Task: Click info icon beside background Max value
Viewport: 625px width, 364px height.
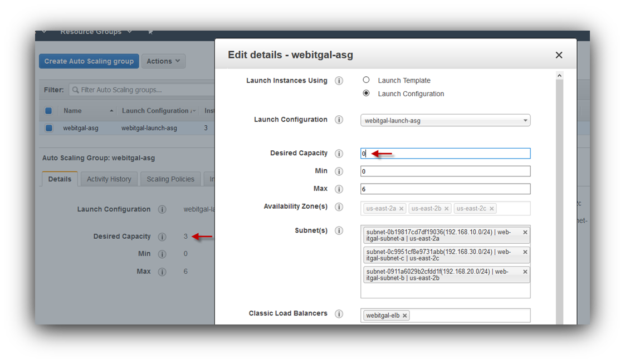Action: [162, 272]
